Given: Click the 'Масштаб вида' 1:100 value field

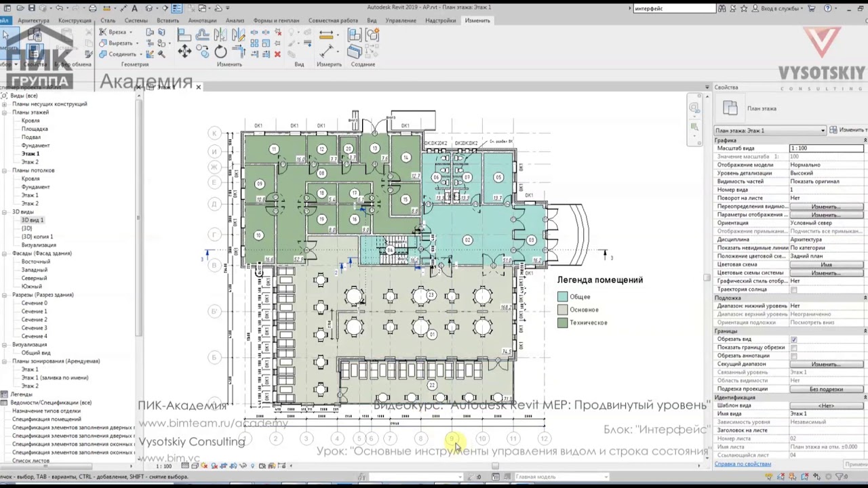Looking at the screenshot, I should 826,148.
